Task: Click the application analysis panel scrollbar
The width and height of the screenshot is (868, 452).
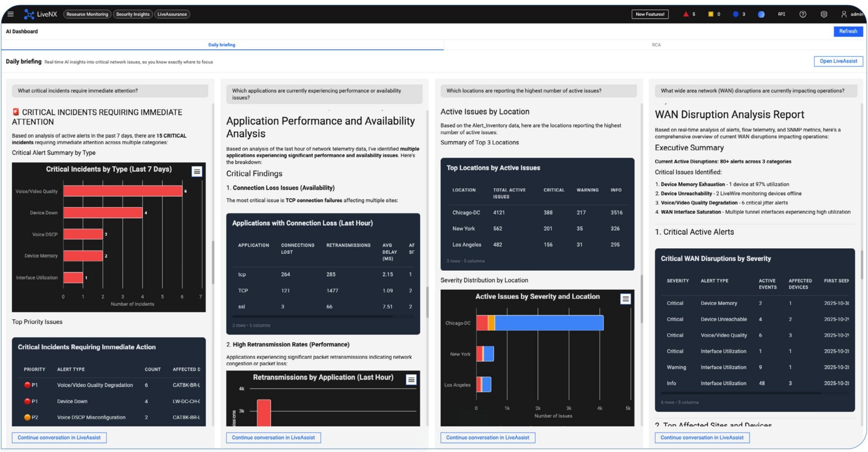Action: point(427,302)
